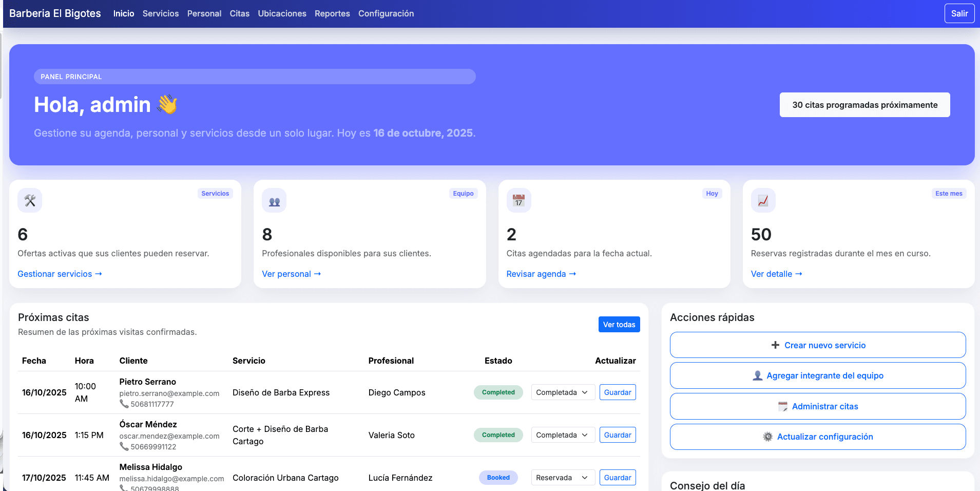Viewport: 980px width, 491px height.
Task: Click the tools icon on Servicios card
Action: [x=30, y=200]
